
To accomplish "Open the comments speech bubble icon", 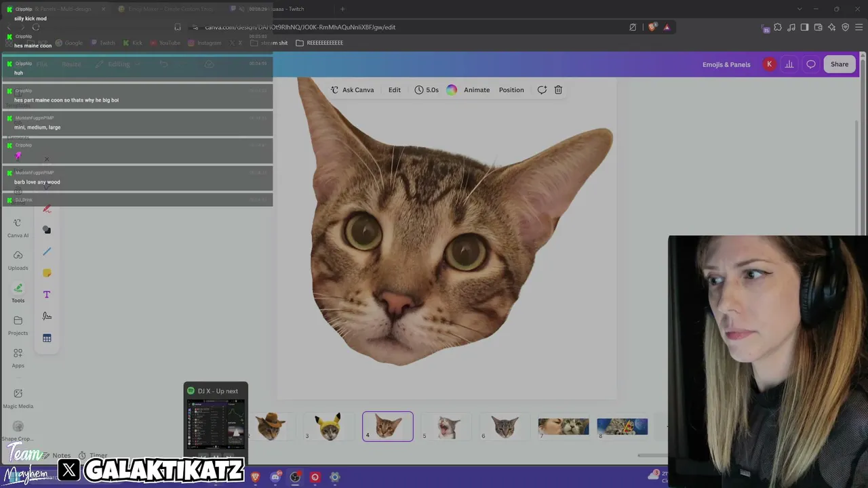I will pyautogui.click(x=810, y=64).
